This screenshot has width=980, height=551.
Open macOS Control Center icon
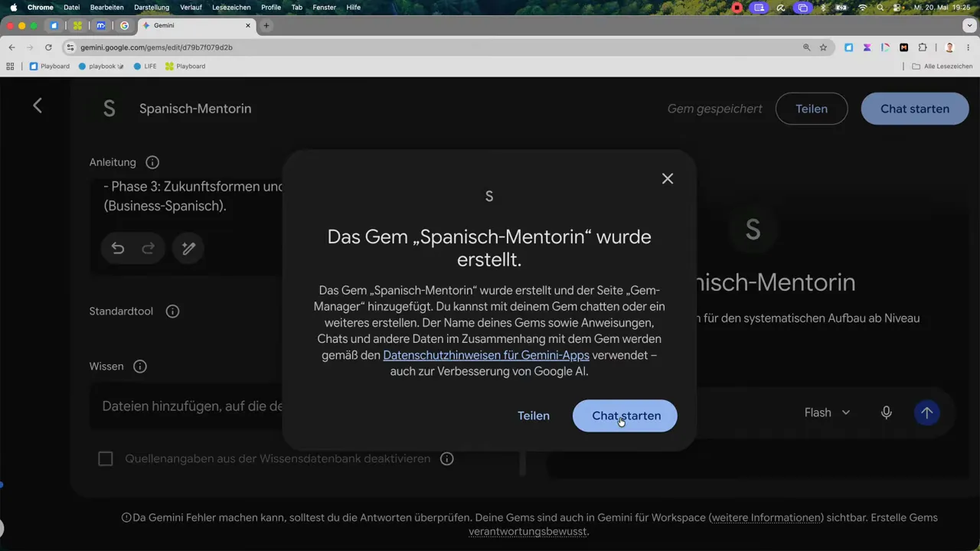point(897,7)
